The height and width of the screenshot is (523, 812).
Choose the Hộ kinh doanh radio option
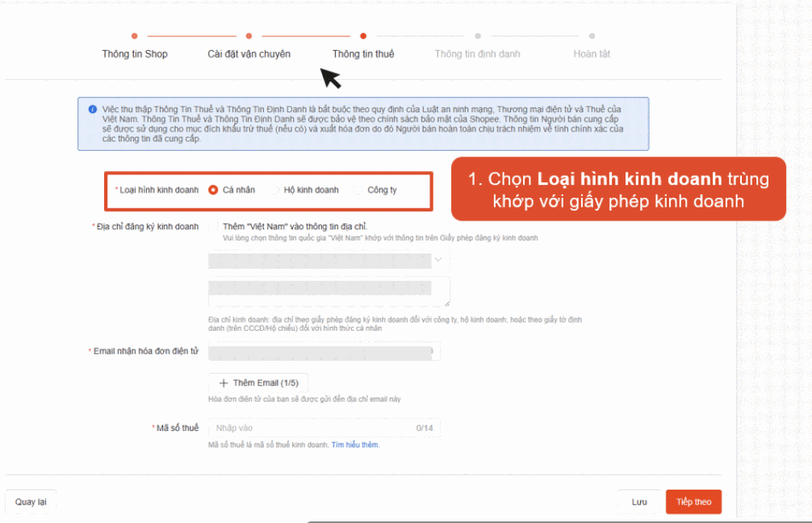click(x=275, y=190)
